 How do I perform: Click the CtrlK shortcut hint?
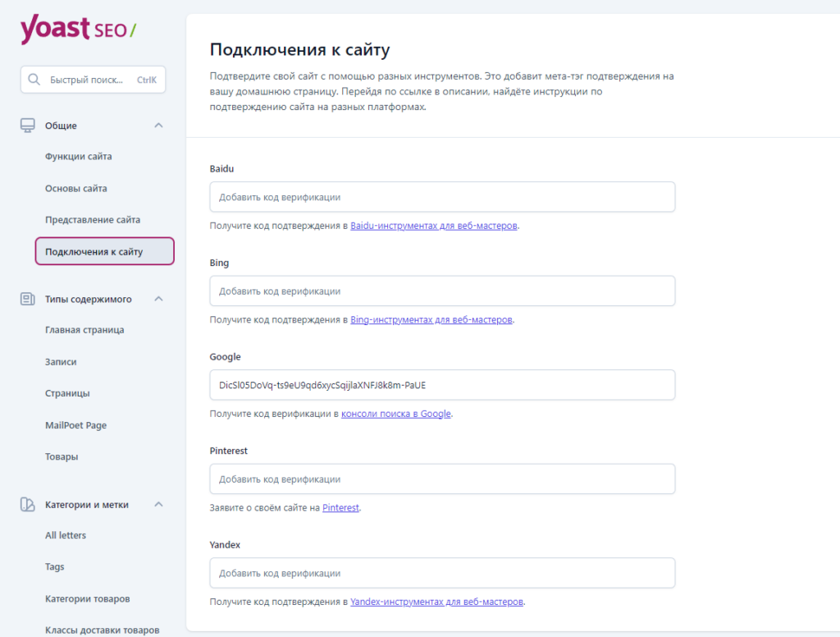pyautogui.click(x=147, y=80)
